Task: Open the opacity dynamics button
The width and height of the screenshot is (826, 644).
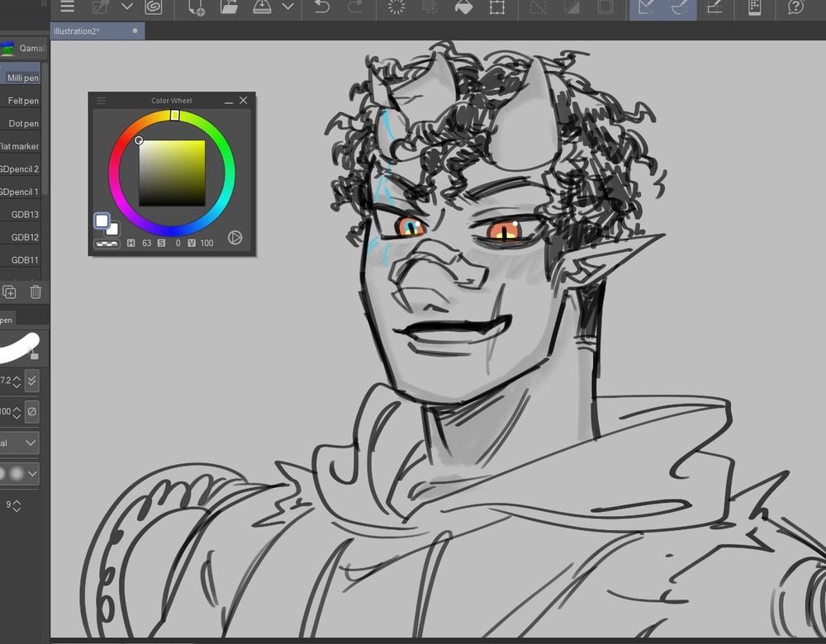Action: [x=32, y=411]
